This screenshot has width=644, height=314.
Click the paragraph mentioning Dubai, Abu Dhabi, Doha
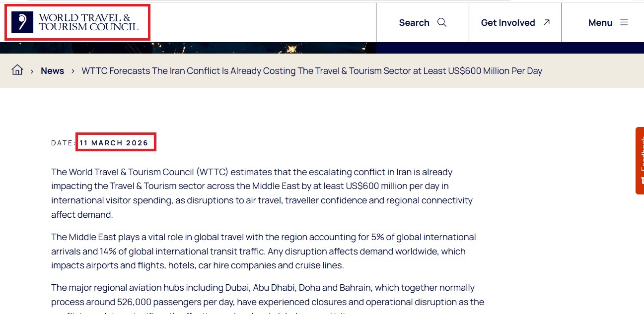(x=268, y=298)
